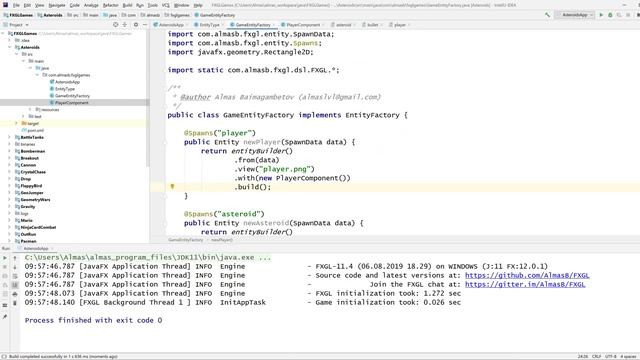Open the gitter.im/AlmasB/FXGL link
Image resolution: width=640 pixels, height=360 pixels.
[525, 284]
